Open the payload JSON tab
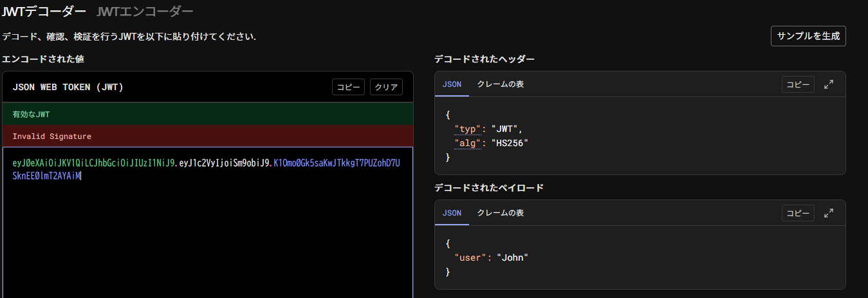 (452, 213)
